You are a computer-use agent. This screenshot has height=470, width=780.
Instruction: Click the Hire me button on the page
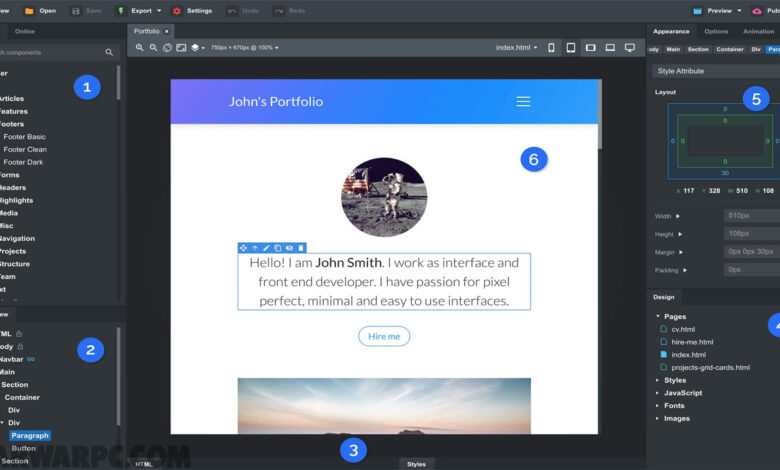[384, 336]
